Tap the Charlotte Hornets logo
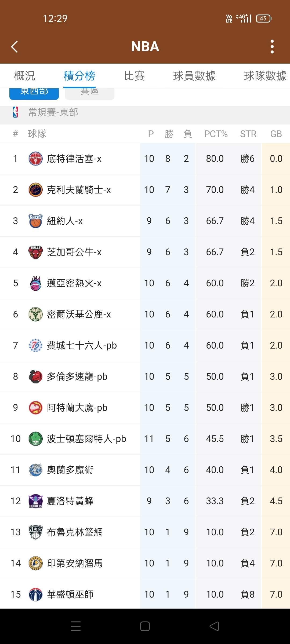Screen dimensions: 290x644 click(35, 501)
